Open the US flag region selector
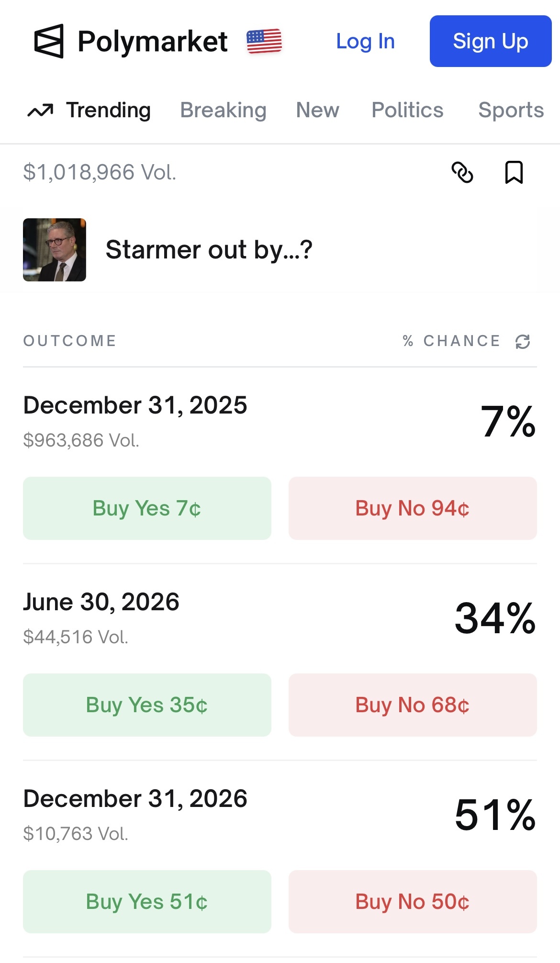560x963 pixels. pyautogui.click(x=264, y=41)
